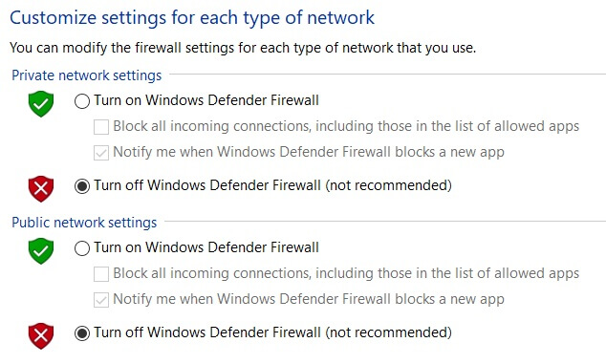The image size is (606, 364).
Task: Check Block all incoming connections box under Private
Action: [x=101, y=127]
